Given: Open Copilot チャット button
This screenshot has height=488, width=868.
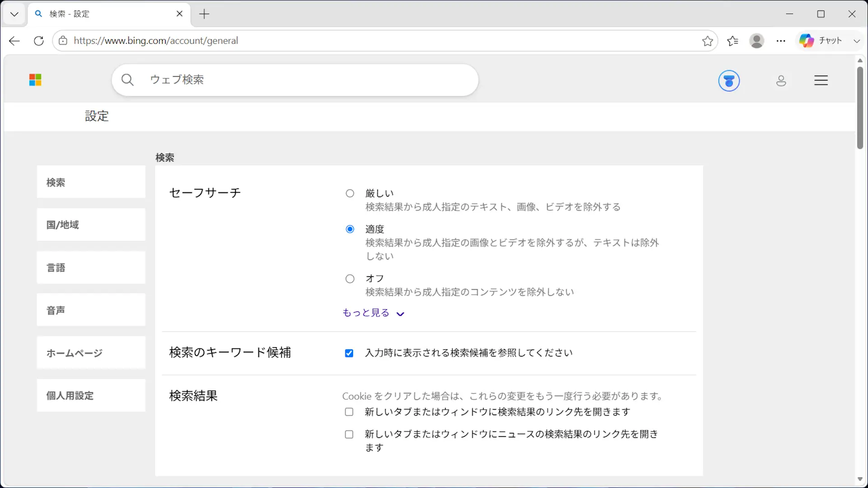Looking at the screenshot, I should pos(821,41).
